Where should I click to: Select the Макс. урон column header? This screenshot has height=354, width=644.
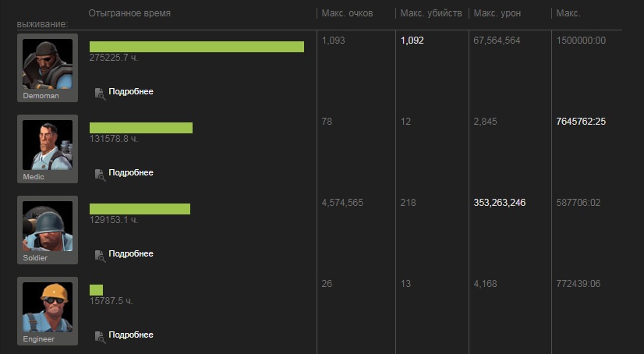[x=497, y=13]
